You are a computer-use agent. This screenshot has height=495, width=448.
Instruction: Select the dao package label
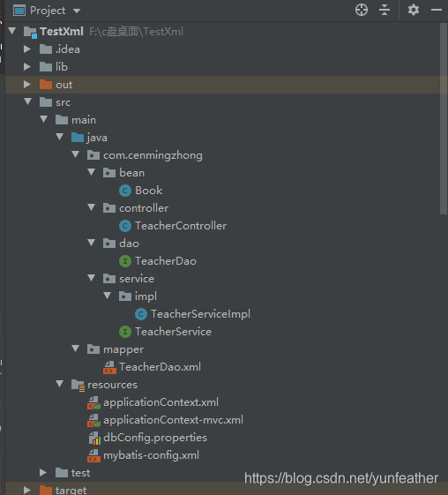(129, 244)
